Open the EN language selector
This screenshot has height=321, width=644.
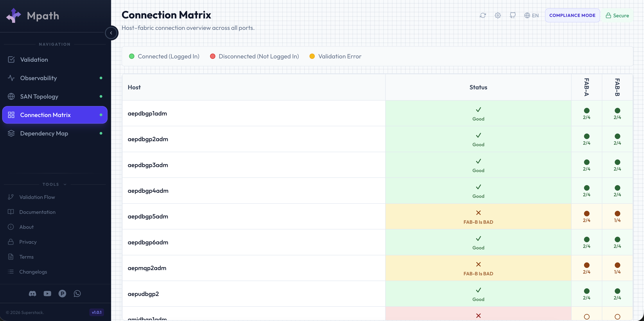point(531,16)
